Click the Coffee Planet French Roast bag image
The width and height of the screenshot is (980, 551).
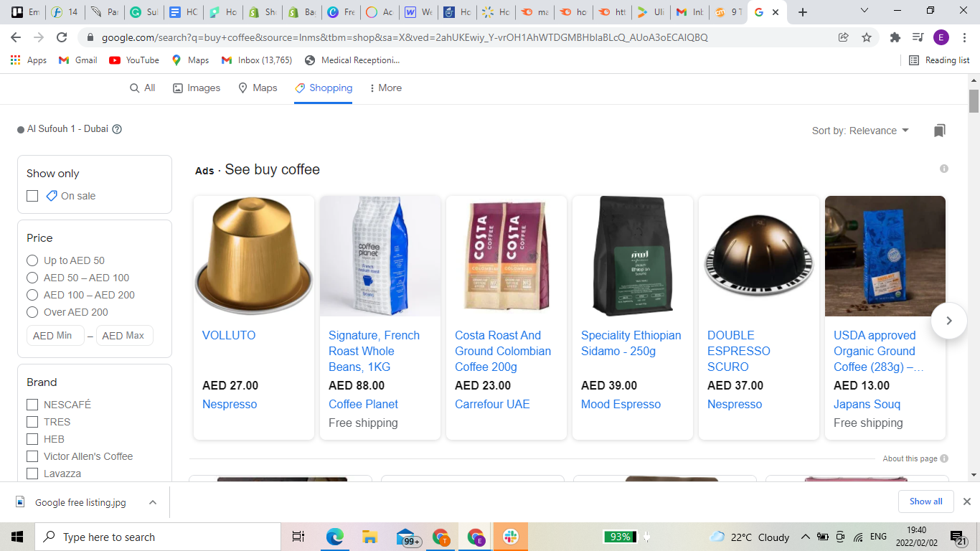click(380, 256)
